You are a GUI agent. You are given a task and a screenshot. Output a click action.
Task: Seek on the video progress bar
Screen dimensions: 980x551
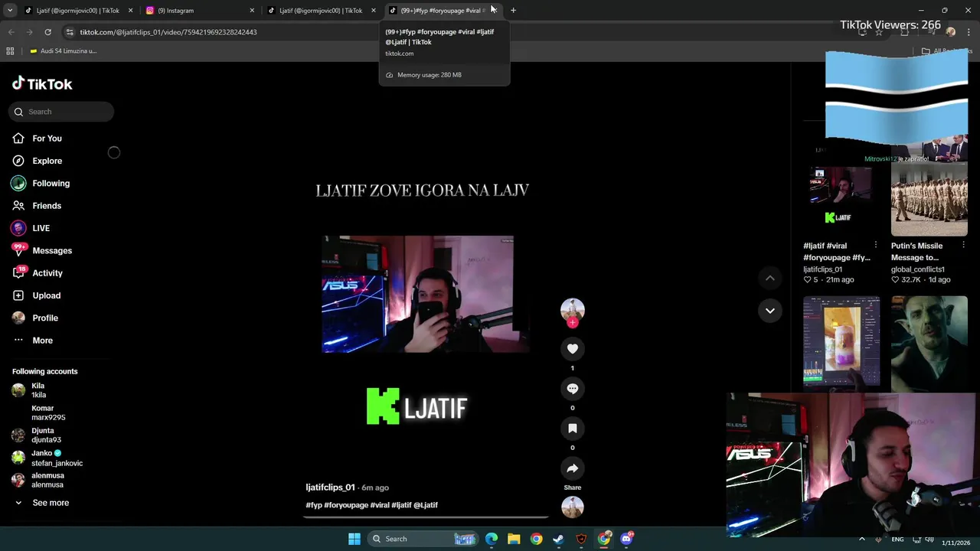[x=426, y=517]
